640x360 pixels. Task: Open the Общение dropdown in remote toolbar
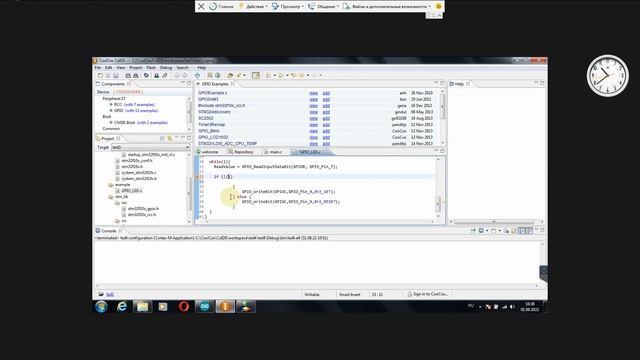click(x=323, y=7)
